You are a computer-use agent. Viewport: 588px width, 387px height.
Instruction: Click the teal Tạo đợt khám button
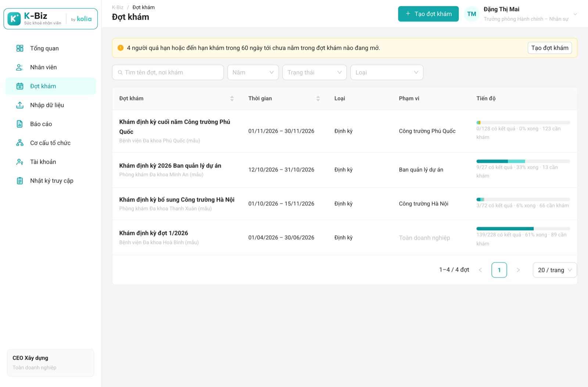click(x=429, y=14)
